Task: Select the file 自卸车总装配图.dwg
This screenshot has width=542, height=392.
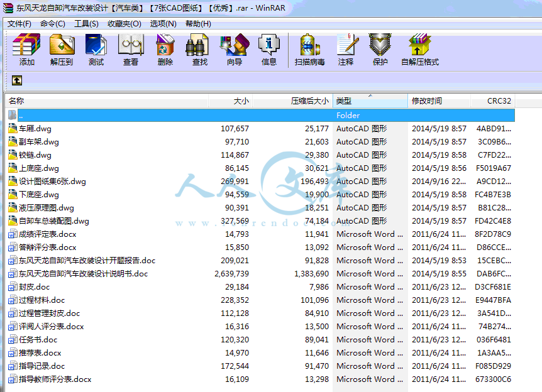Action: [54, 221]
